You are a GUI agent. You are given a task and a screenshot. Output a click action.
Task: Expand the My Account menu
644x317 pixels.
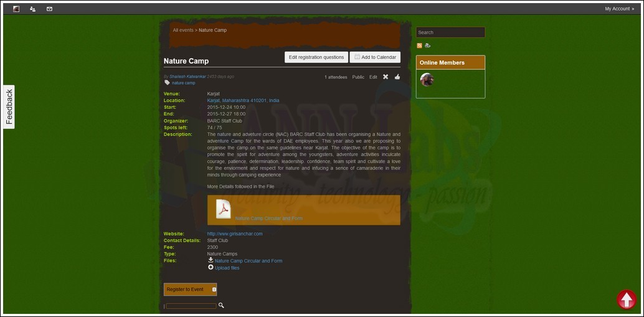619,9
